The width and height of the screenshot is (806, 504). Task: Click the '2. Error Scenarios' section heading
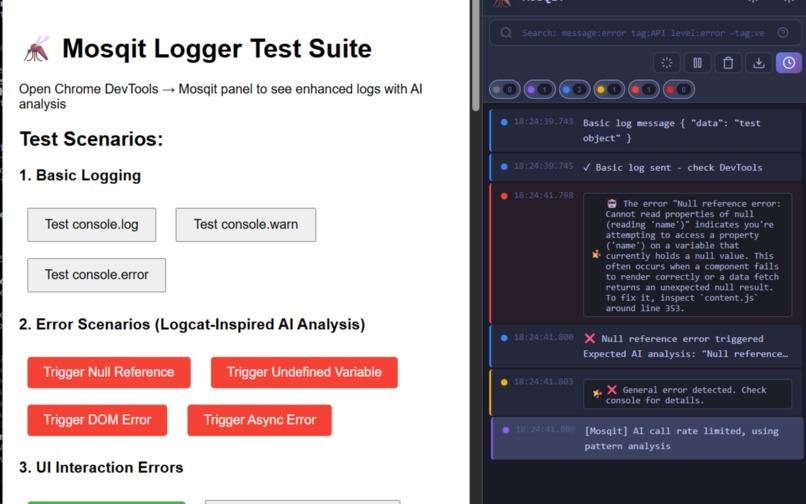pyautogui.click(x=192, y=325)
